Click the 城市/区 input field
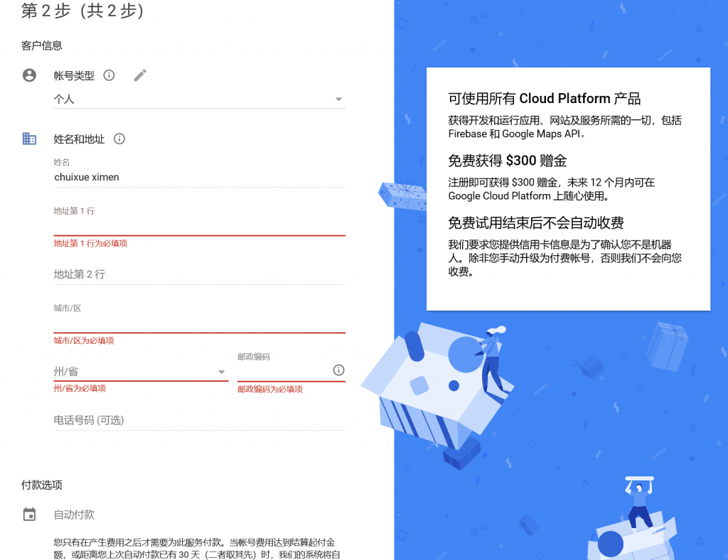Image resolution: width=728 pixels, height=560 pixels. (x=199, y=323)
